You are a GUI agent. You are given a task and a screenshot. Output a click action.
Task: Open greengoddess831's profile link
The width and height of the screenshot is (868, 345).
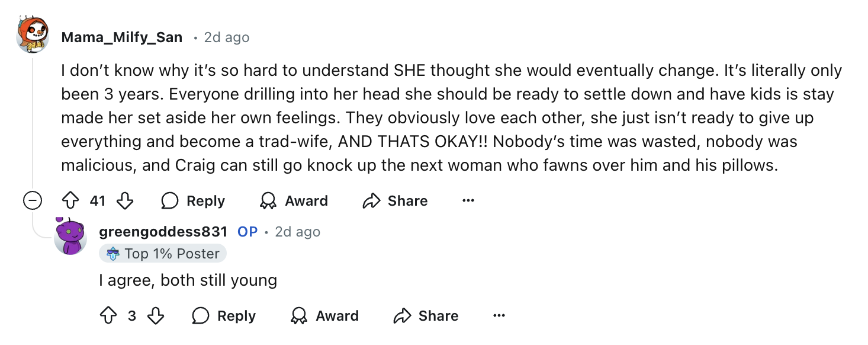coord(163,232)
